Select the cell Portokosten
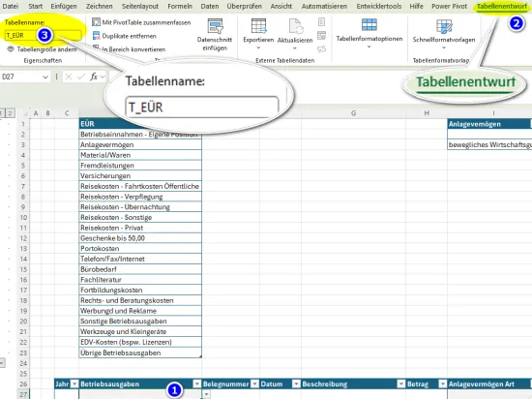Image resolution: width=532 pixels, height=399 pixels. click(140, 248)
